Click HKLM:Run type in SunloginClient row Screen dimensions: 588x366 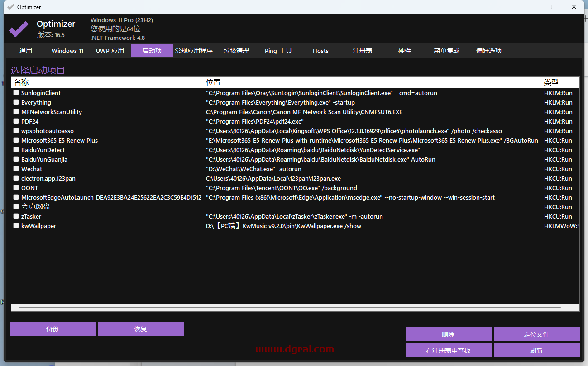[x=558, y=93]
